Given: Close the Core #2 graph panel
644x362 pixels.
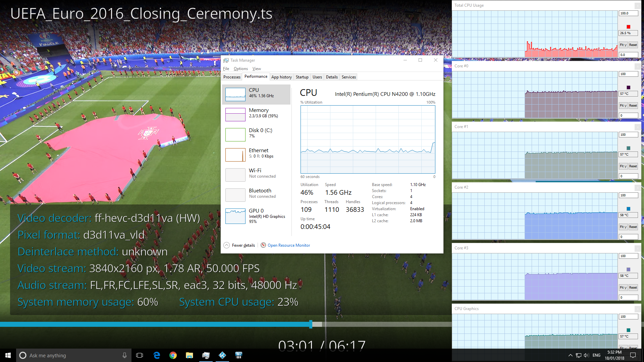Looking at the screenshot, I should click(638, 187).
